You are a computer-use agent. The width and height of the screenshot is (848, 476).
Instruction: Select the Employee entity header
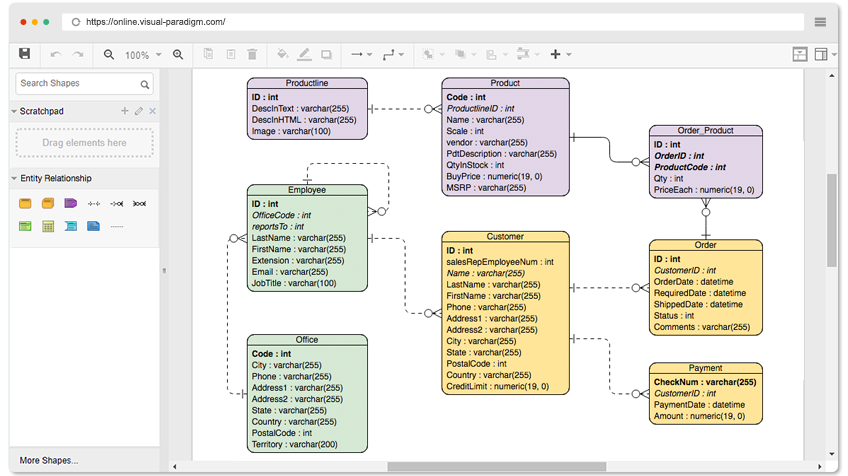tap(307, 190)
